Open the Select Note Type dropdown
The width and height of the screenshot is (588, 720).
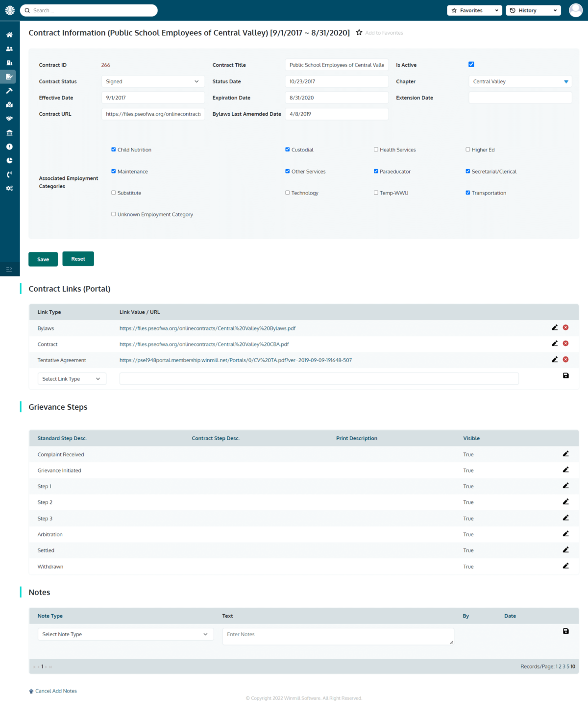pyautogui.click(x=125, y=634)
